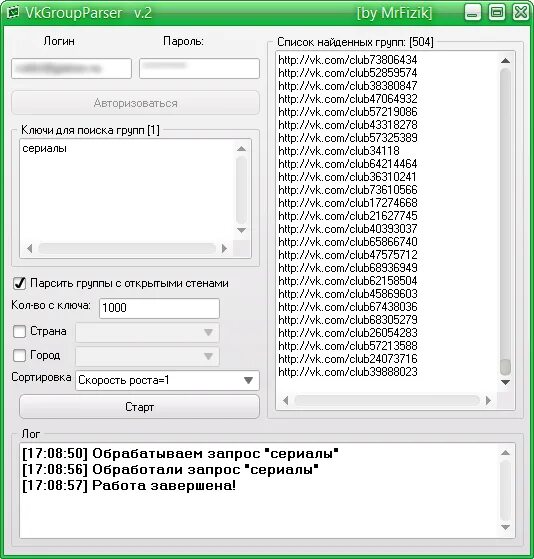Click scroll left arrow in found groups list
Screen dimensions: 534x559
pos(285,400)
